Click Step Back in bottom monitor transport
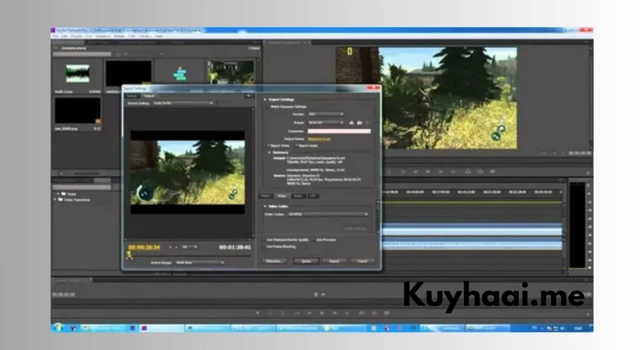This screenshot has width=644, height=350. click(x=309, y=312)
